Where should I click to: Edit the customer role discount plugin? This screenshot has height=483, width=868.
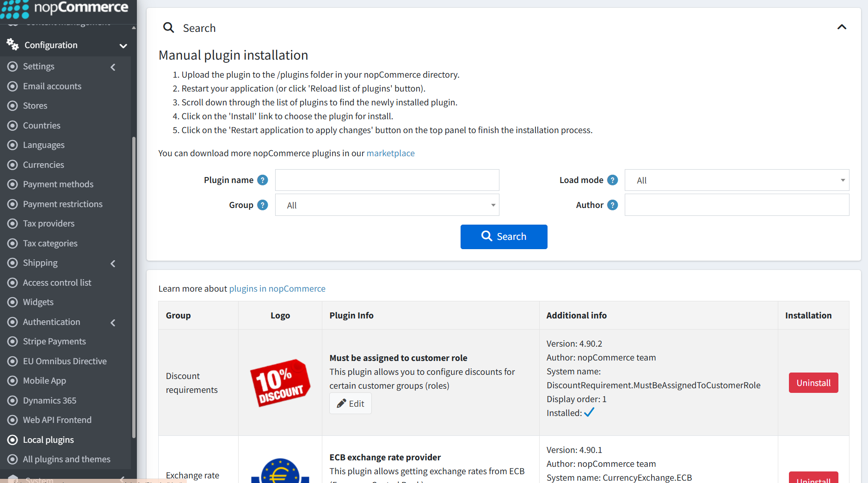[x=351, y=404]
